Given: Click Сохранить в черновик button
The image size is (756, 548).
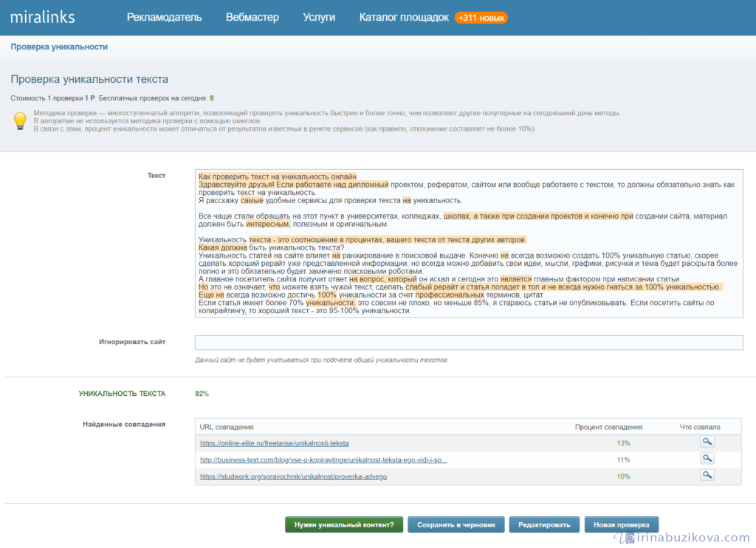Looking at the screenshot, I should (x=456, y=524).
